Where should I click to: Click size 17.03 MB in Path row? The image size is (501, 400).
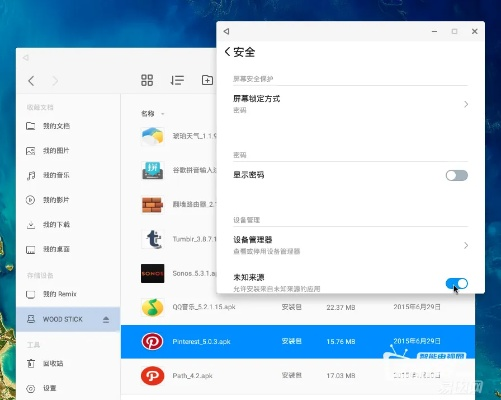341,376
